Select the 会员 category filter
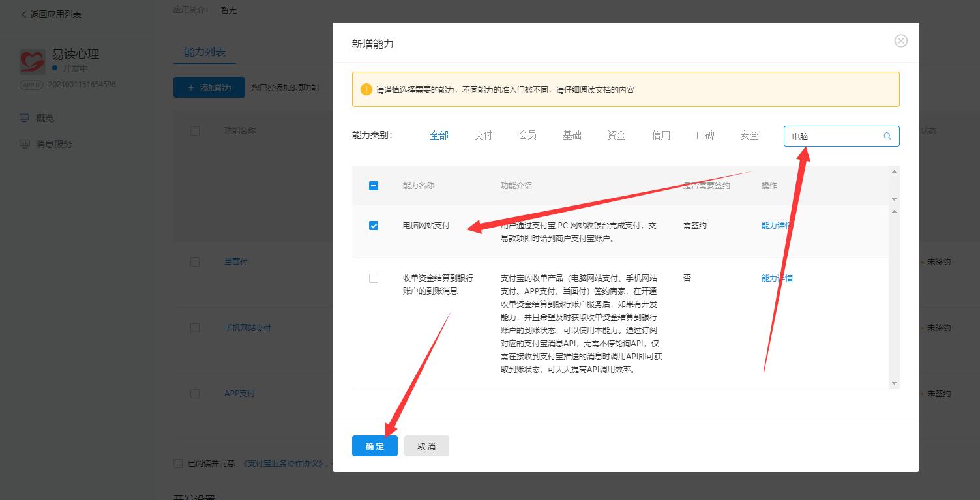The width and height of the screenshot is (980, 500). click(527, 136)
